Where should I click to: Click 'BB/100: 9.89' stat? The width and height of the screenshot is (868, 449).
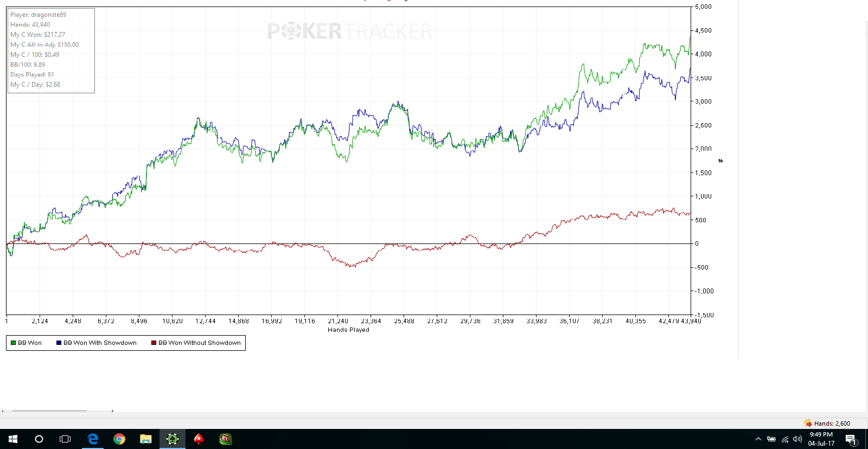(28, 65)
